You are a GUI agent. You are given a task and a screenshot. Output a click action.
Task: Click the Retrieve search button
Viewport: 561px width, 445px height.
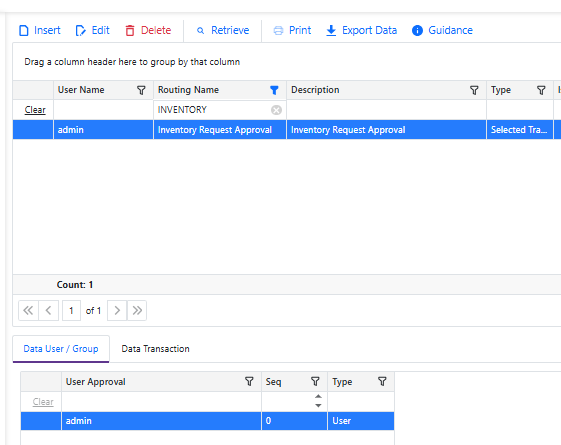pos(223,30)
